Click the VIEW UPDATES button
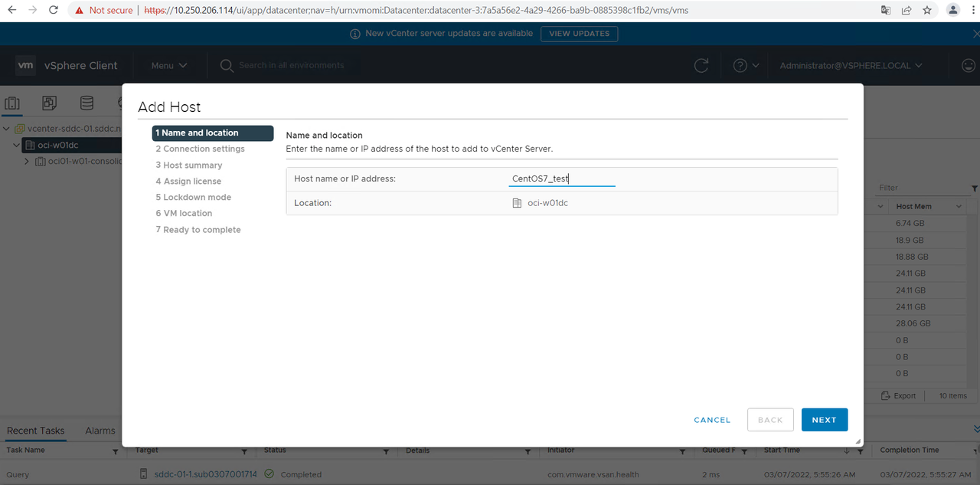 tap(579, 34)
